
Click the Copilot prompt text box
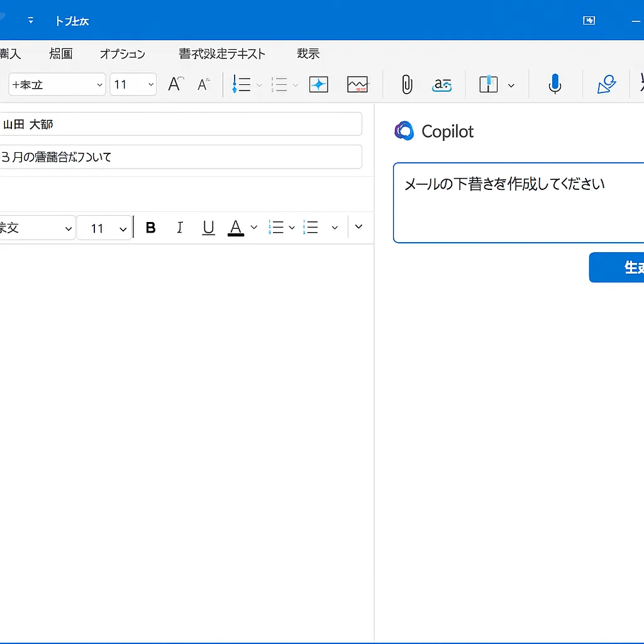pyautogui.click(x=518, y=203)
